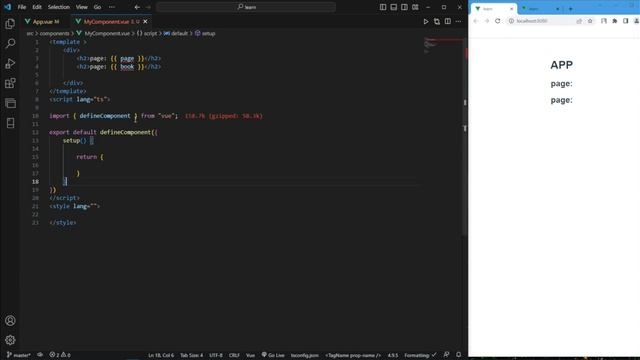Open the src breadcrumb dropdown
Screen dimensions: 640x360
pyautogui.click(x=30, y=33)
